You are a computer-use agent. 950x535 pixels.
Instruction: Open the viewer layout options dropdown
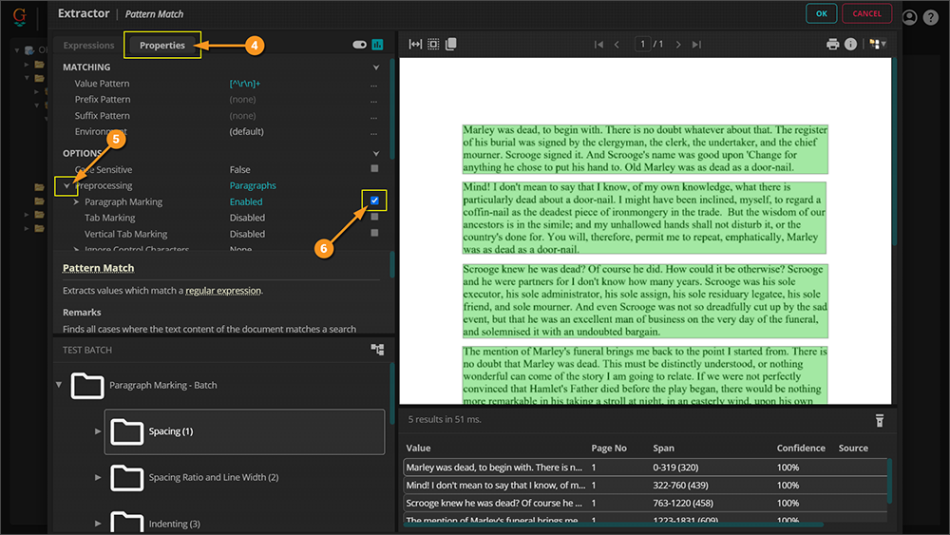[x=878, y=44]
